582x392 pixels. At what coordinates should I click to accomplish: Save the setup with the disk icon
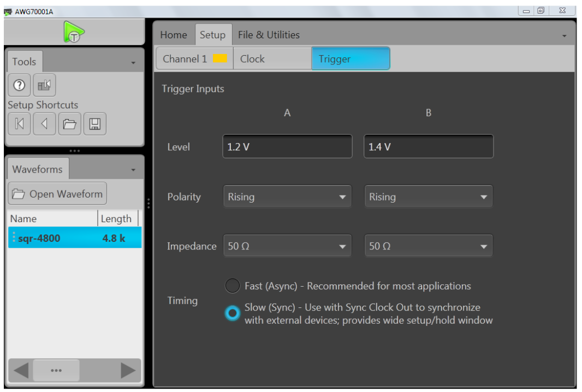[96, 123]
